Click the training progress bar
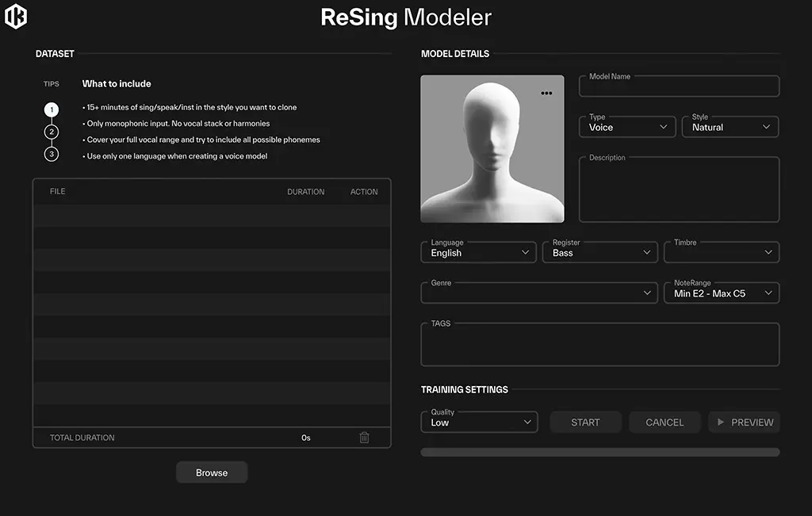Screen dimensions: 812x516 [600, 453]
